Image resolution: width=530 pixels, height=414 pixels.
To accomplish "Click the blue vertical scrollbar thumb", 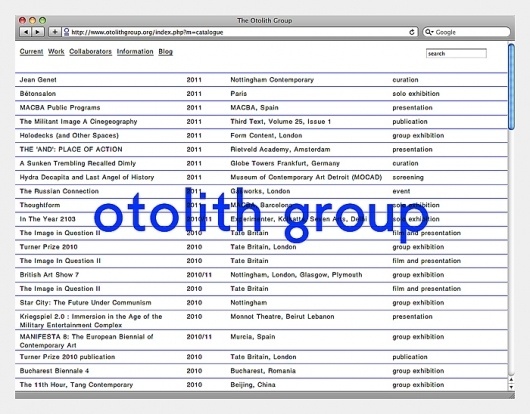I will tap(511, 87).
